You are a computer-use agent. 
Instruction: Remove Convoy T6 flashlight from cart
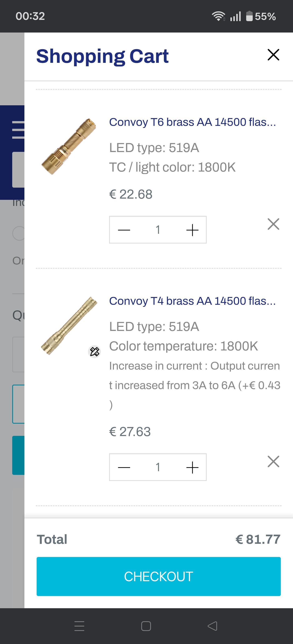click(x=273, y=224)
